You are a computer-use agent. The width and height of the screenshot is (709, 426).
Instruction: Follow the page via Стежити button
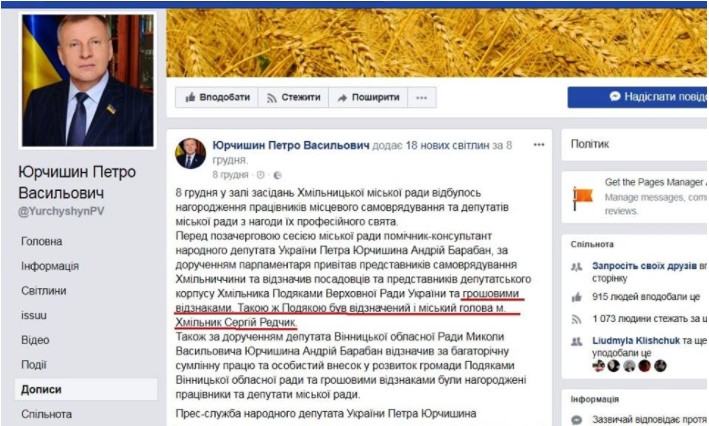pyautogui.click(x=293, y=97)
